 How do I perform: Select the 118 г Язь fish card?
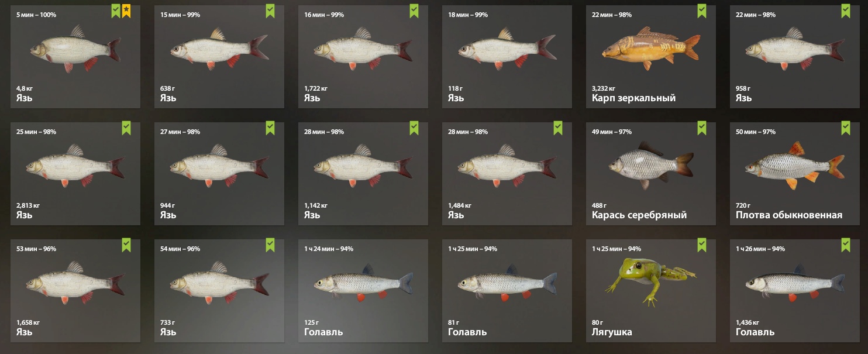pyautogui.click(x=507, y=57)
